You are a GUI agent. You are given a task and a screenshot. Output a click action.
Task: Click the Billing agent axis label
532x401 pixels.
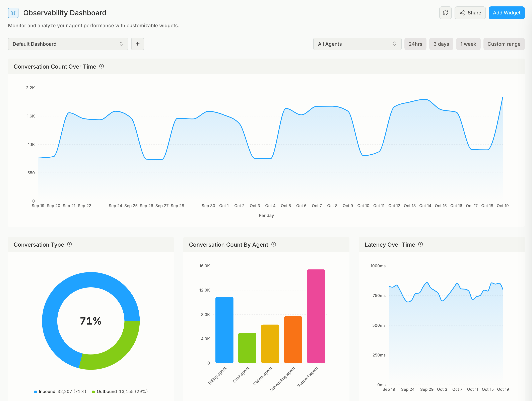217,376
